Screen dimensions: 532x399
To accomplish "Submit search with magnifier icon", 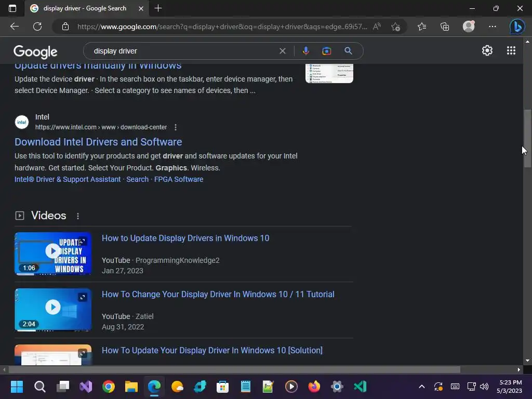I will coord(348,51).
